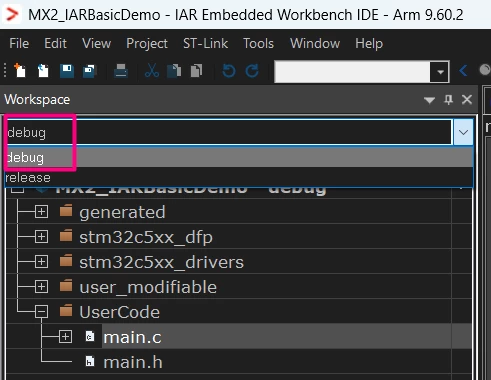Click the Undo arrow icon

229,71
